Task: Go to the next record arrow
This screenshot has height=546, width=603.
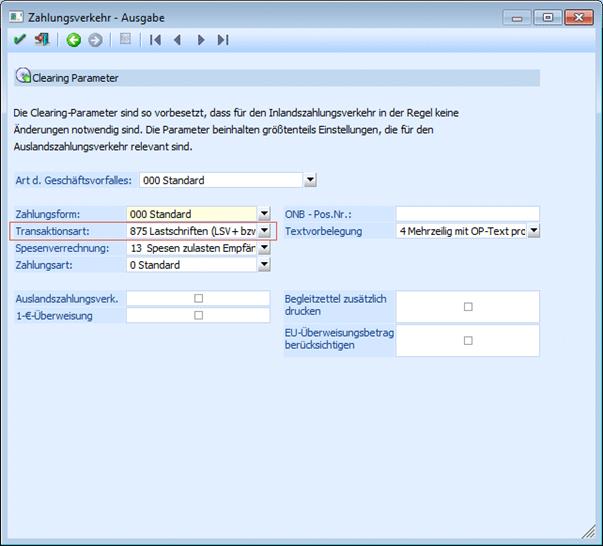Action: click(201, 40)
